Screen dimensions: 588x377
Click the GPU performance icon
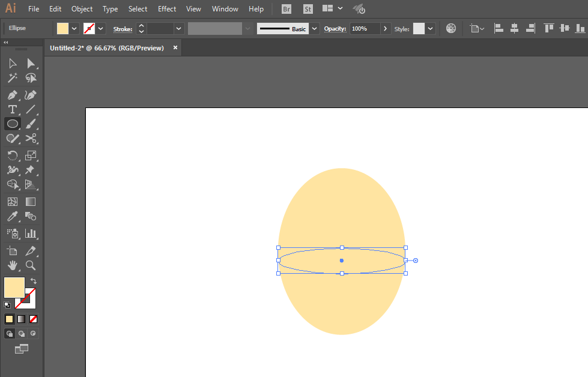[x=359, y=9]
